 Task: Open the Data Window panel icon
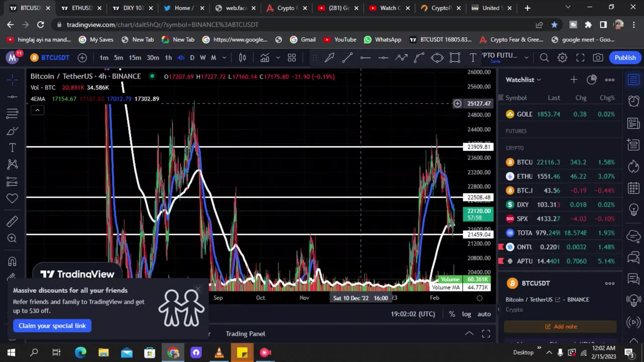633,145
